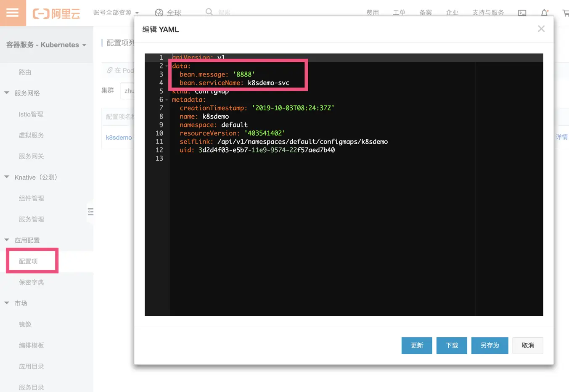Open 备案 in top navigation

(426, 13)
